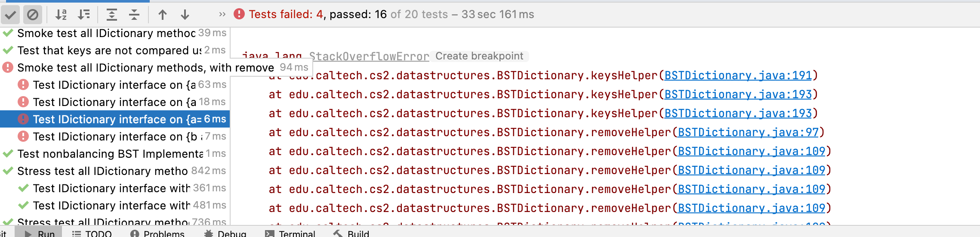Viewport: 980px width, 237px height.
Task: Open the Run tool window tab
Action: tap(40, 233)
